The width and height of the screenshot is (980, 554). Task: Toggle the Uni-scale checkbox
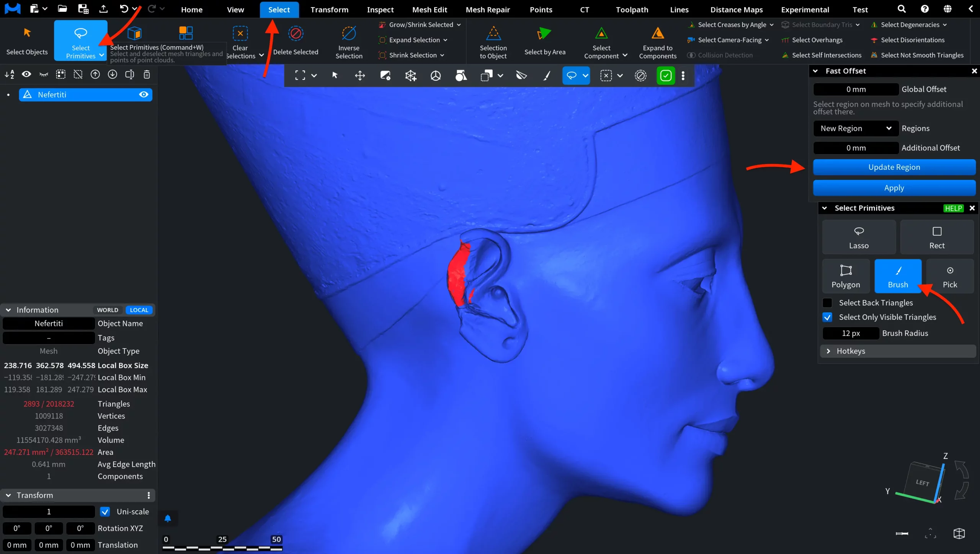(105, 512)
